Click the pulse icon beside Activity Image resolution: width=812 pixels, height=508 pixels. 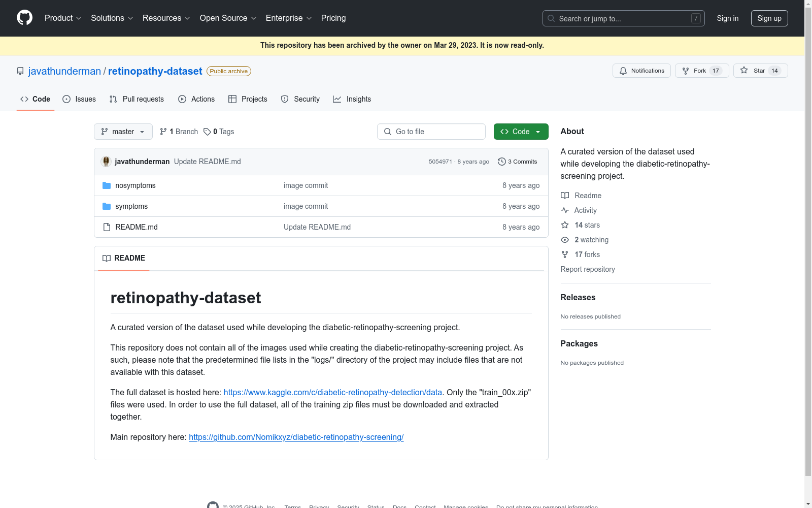565,210
